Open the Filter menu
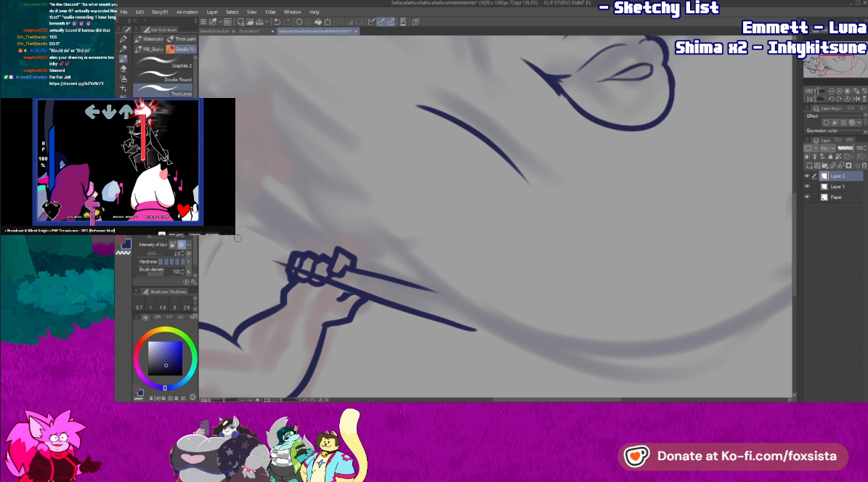 pos(270,12)
